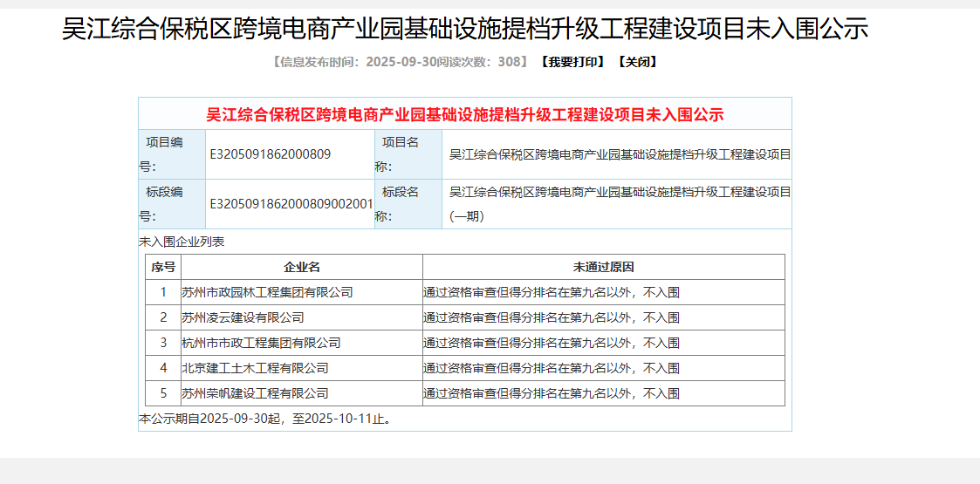Select company 杭州市市政工程集团有限公司

coord(261,343)
